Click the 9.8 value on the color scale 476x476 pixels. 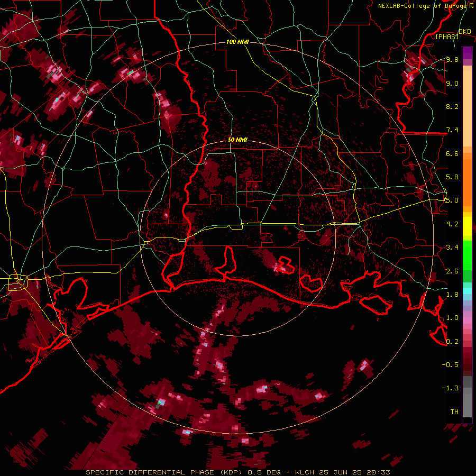(x=452, y=59)
